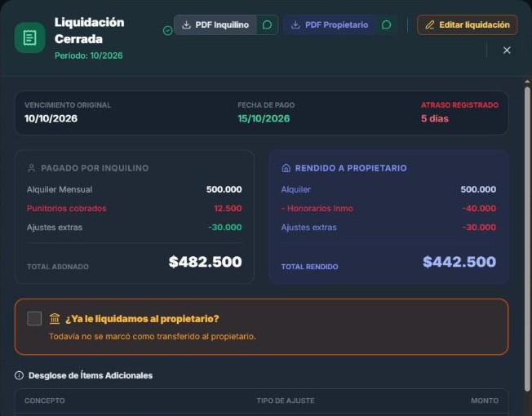The image size is (532, 416).
Task: Click the green check circle status icon
Action: 167,31
